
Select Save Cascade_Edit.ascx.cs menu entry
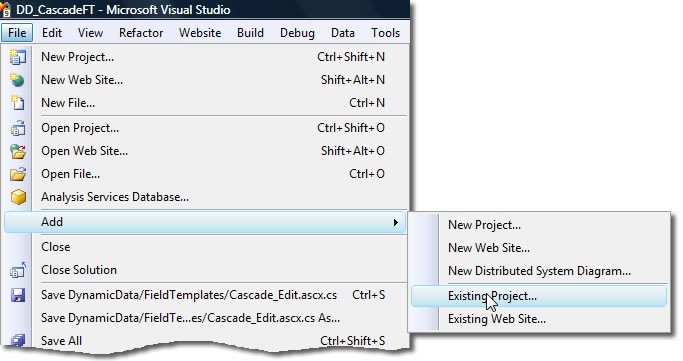pyautogui.click(x=205, y=295)
